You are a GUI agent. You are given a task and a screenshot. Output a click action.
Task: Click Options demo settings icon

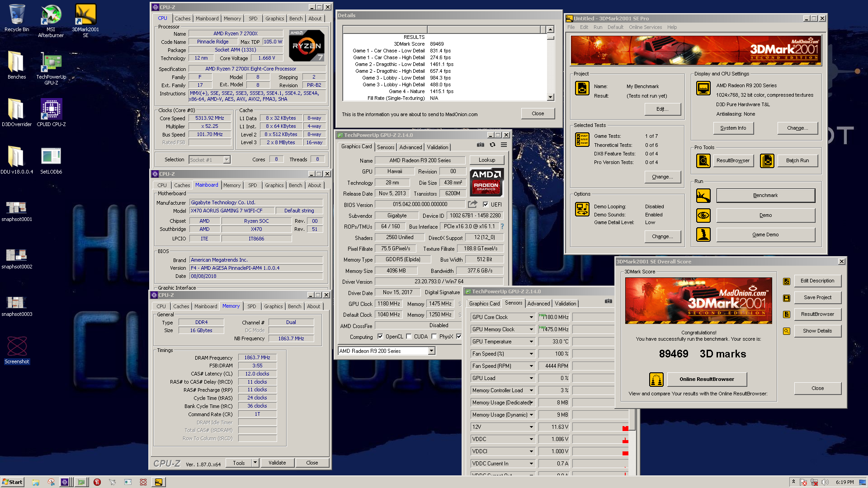coord(582,209)
